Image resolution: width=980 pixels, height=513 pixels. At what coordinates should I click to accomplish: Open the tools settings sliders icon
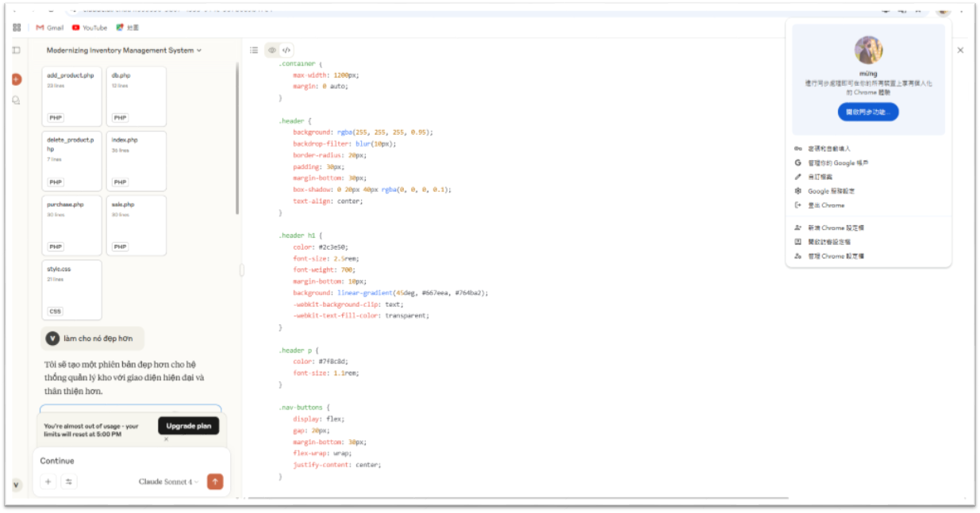[69, 481]
